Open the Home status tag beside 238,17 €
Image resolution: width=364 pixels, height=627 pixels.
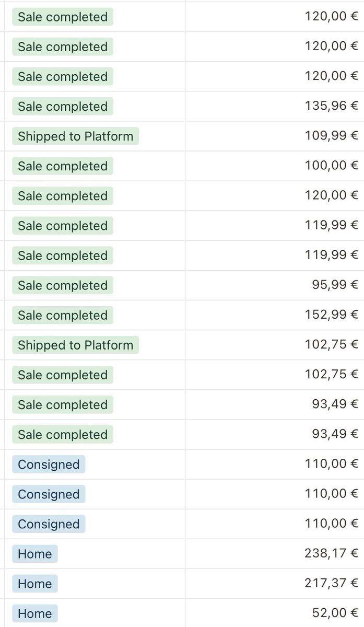point(35,554)
